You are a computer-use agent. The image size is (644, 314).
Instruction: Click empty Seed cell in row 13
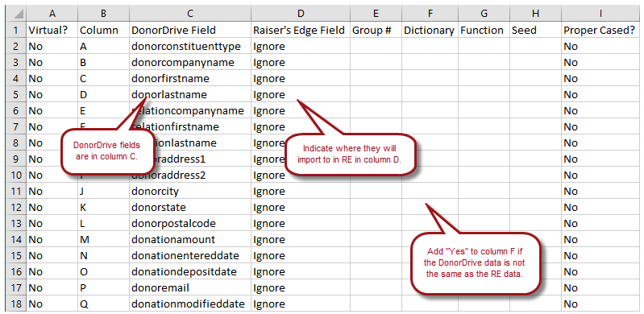pyautogui.click(x=535, y=224)
